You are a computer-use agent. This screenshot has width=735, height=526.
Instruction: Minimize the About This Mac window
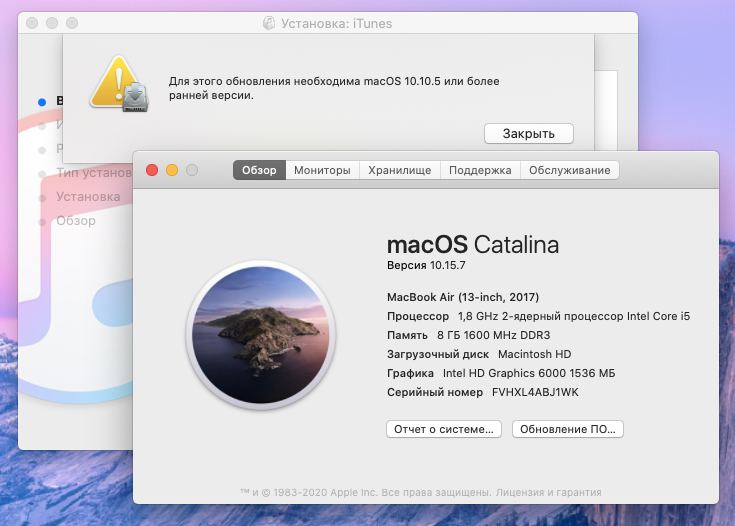(172, 170)
